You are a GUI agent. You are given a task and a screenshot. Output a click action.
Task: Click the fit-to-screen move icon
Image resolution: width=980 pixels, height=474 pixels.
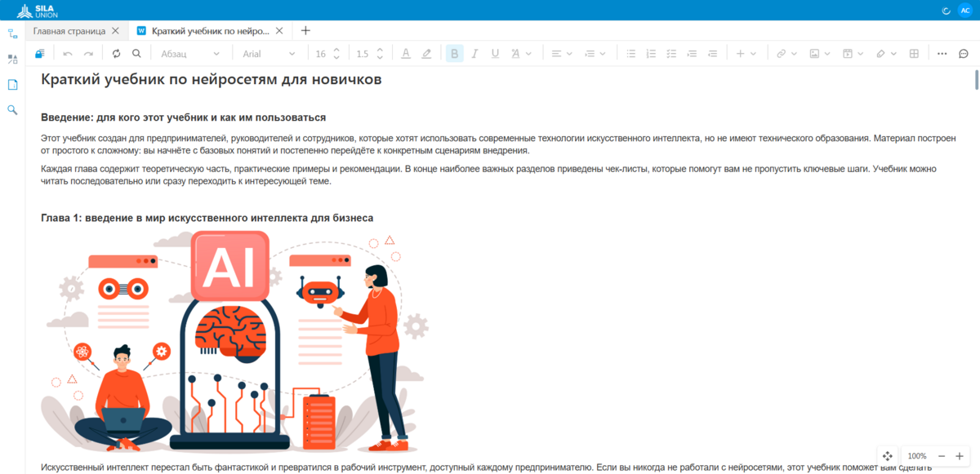click(x=889, y=456)
